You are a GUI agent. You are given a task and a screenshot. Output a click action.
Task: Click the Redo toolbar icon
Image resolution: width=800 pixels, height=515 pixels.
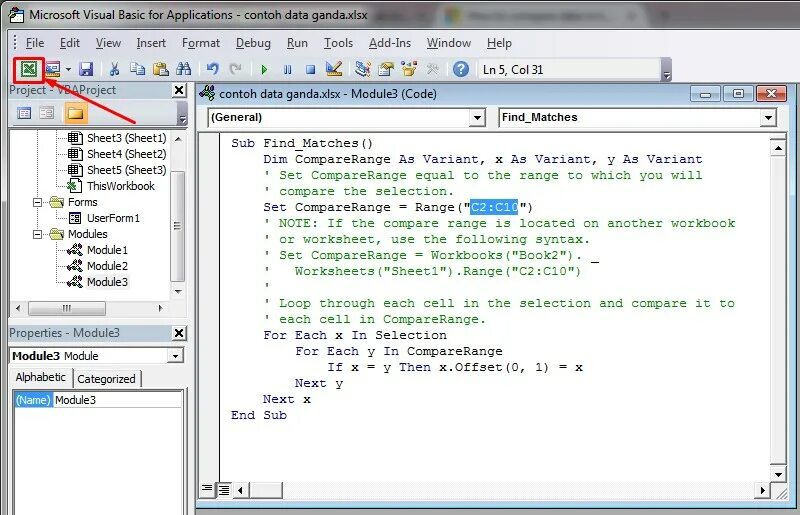[x=235, y=69]
